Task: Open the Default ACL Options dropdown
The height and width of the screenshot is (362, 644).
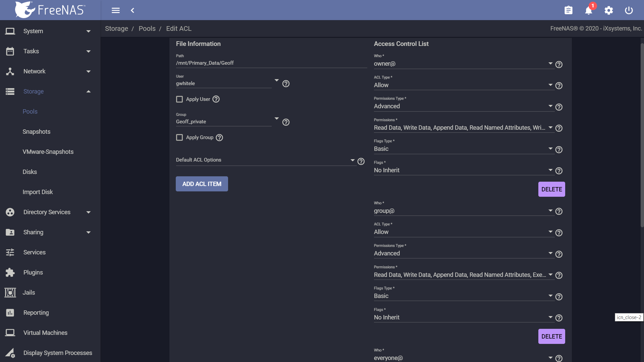Action: [265, 160]
